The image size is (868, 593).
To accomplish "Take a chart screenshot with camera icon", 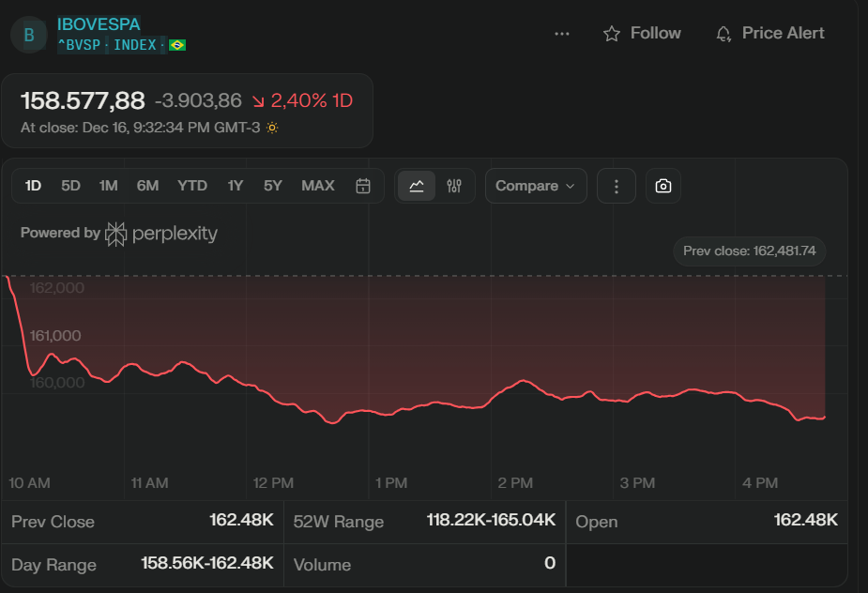I will point(663,186).
